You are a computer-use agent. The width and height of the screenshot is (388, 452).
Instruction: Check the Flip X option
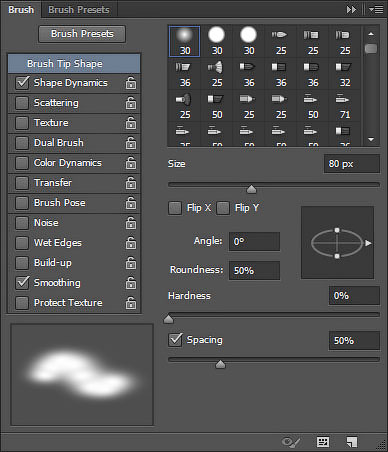click(x=175, y=208)
